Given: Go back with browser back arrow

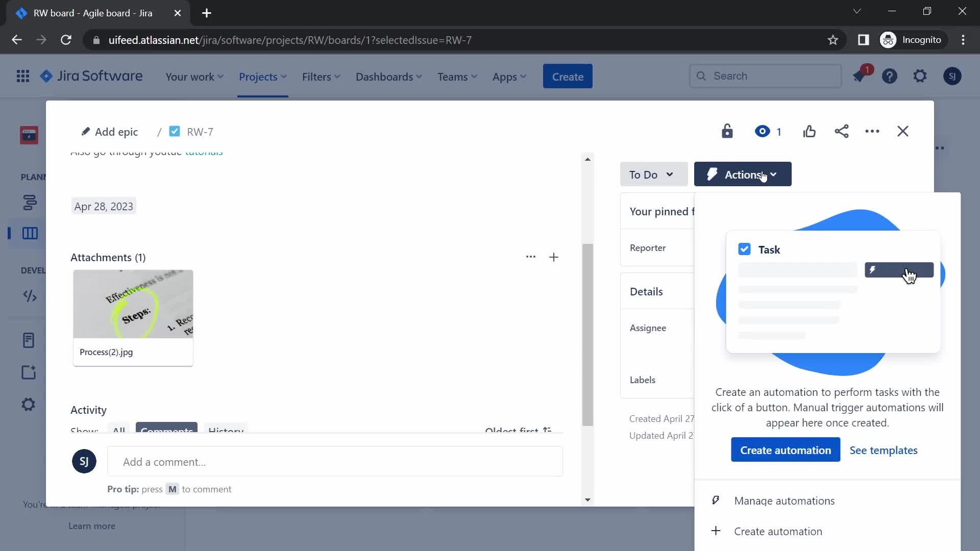Looking at the screenshot, I should tap(16, 40).
